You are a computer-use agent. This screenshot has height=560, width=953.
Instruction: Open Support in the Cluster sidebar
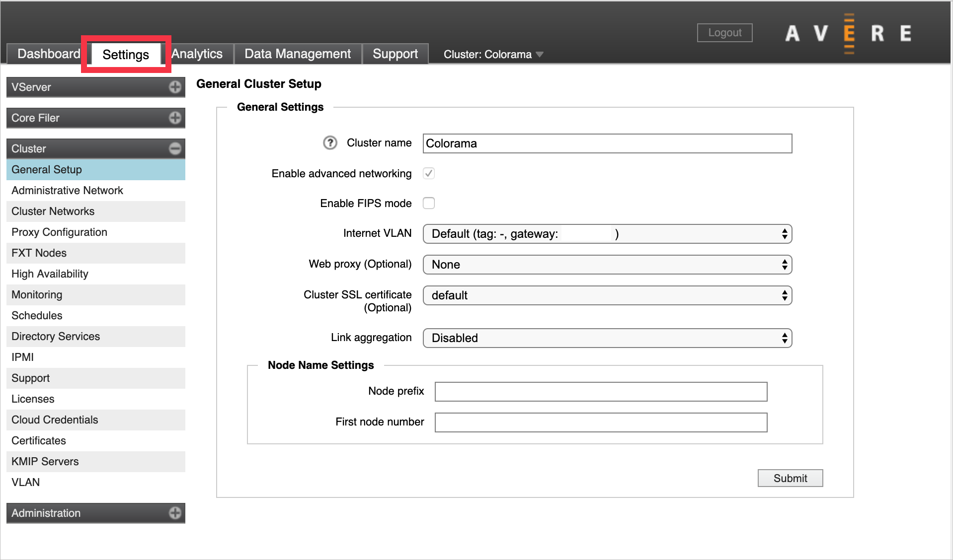click(96, 378)
